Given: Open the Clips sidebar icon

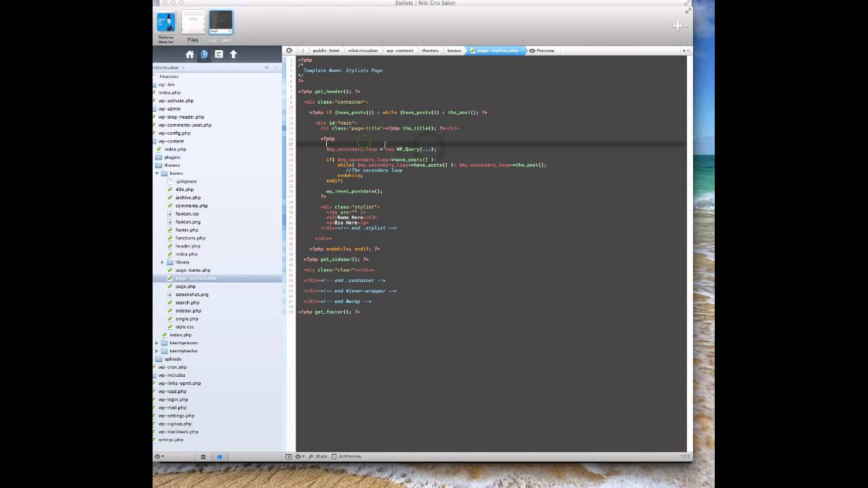Looking at the screenshot, I should (x=219, y=54).
